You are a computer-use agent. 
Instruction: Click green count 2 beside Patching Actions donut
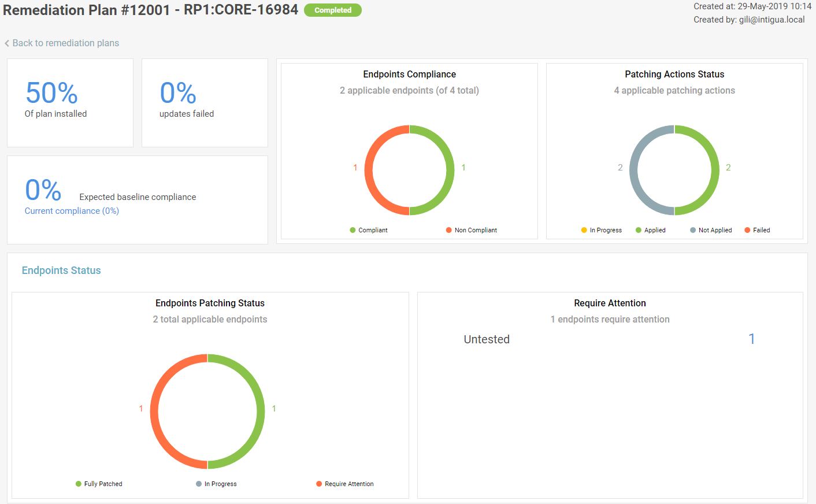coord(728,168)
